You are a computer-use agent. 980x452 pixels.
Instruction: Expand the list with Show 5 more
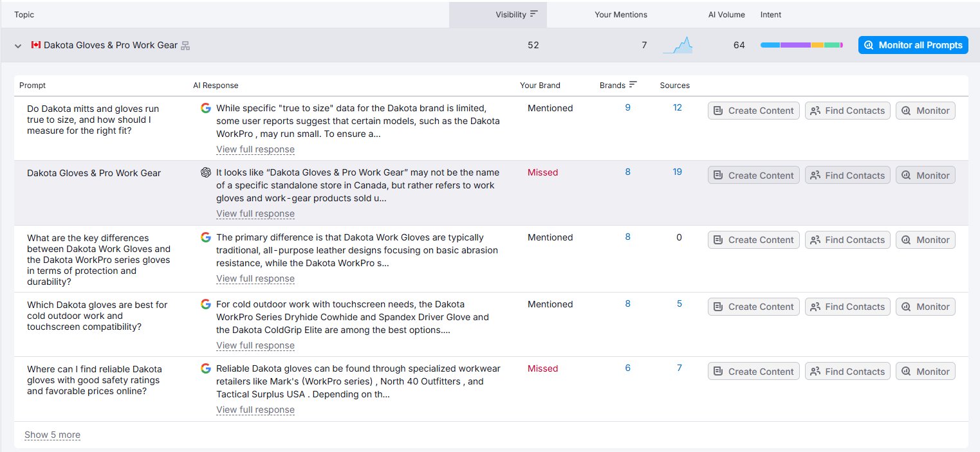click(x=52, y=435)
